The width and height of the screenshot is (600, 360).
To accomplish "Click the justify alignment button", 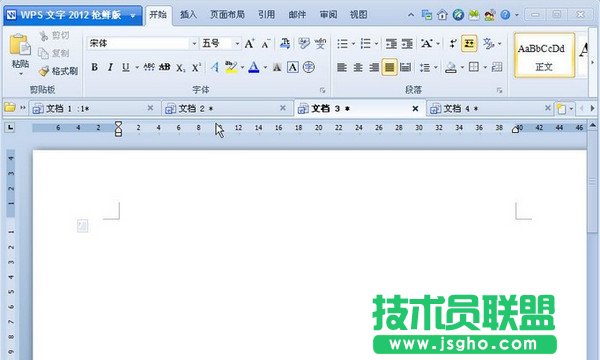I will (x=390, y=68).
